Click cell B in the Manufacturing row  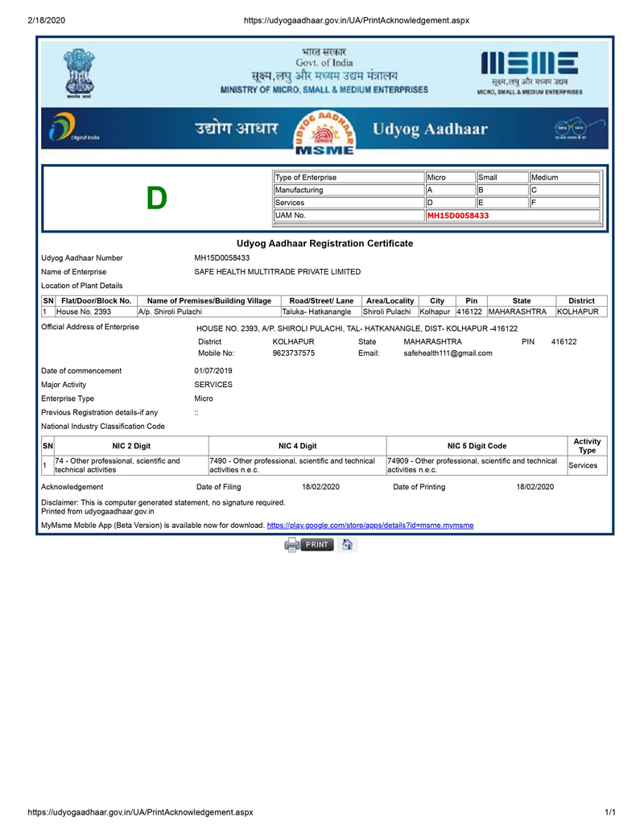502,190
